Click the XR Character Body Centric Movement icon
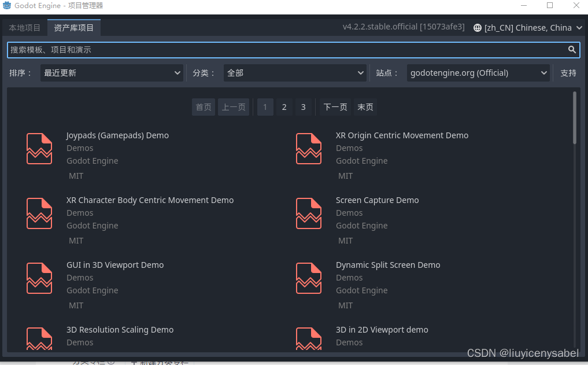The width and height of the screenshot is (588, 365). point(39,213)
